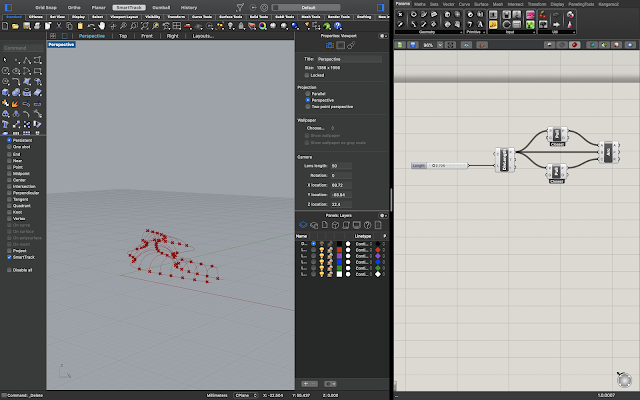Select One shot osnap radio button
Viewport: 640px width, 400px height.
(x=9, y=147)
